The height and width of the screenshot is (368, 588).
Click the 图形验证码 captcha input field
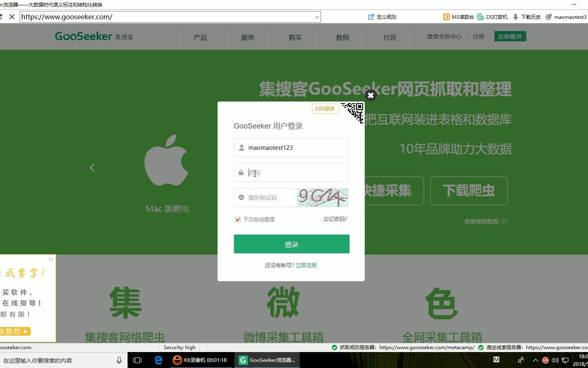265,198
